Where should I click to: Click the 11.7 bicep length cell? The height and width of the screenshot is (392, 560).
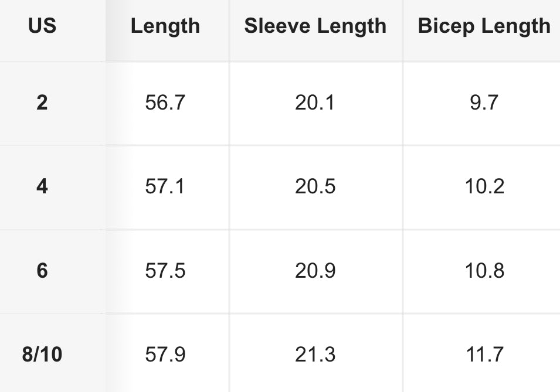click(x=484, y=354)
